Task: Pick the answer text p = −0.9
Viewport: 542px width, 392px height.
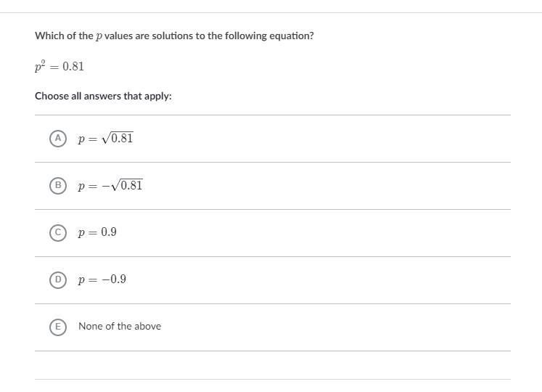Action: (102, 279)
